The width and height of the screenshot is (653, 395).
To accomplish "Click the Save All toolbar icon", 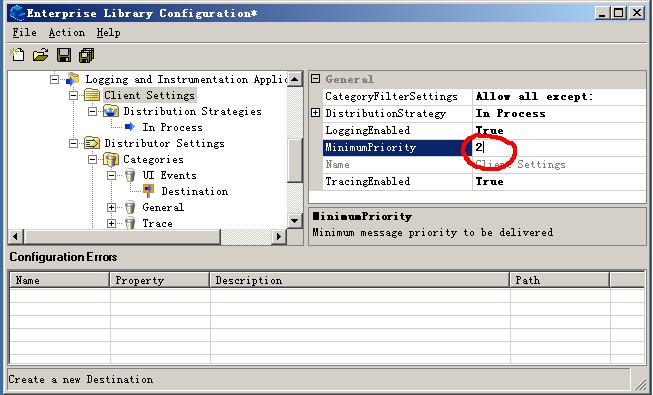I will point(87,55).
